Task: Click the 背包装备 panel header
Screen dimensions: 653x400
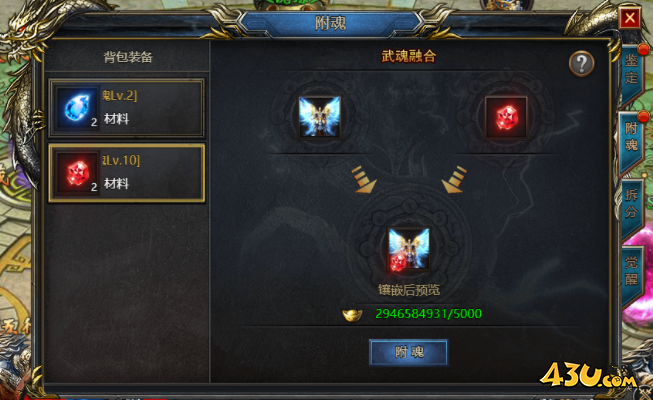Action: pyautogui.click(x=128, y=57)
